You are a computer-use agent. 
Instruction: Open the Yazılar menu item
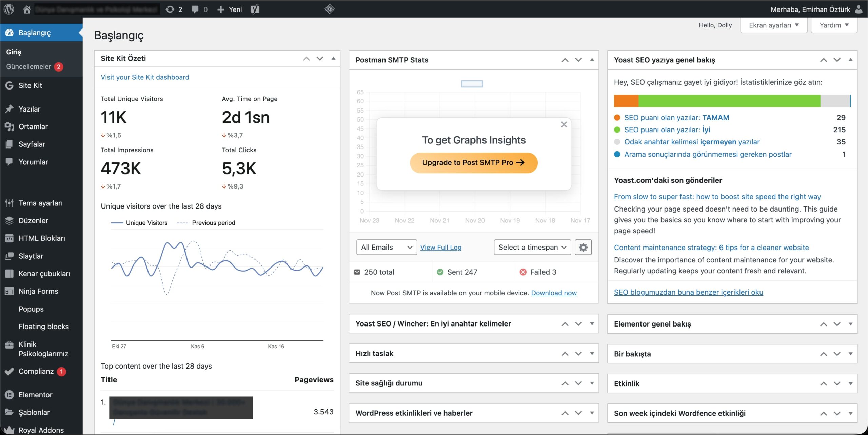point(29,109)
